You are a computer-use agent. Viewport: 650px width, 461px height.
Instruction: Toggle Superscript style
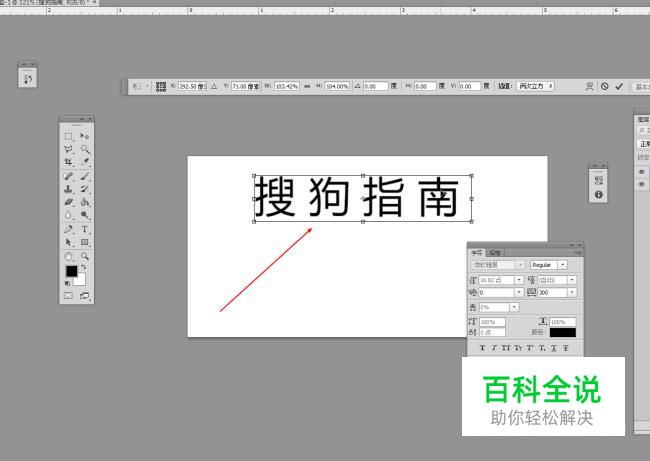(530, 348)
